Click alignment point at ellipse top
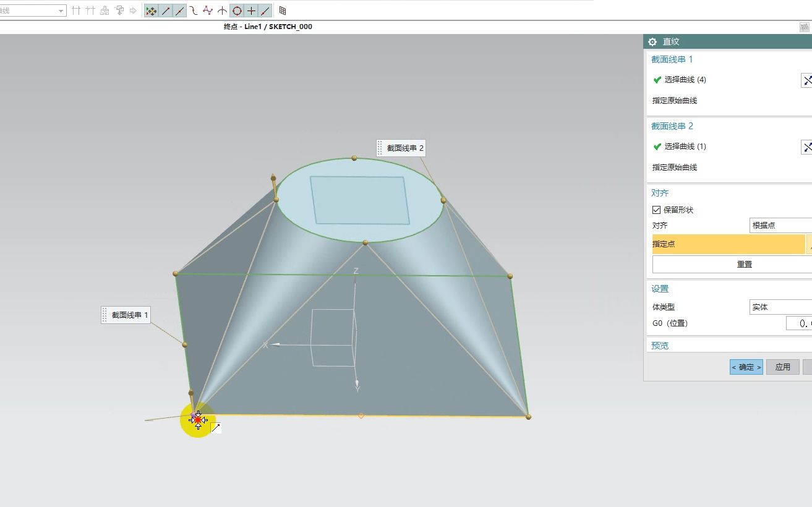Viewport: 812px width, 507px height. click(x=354, y=158)
